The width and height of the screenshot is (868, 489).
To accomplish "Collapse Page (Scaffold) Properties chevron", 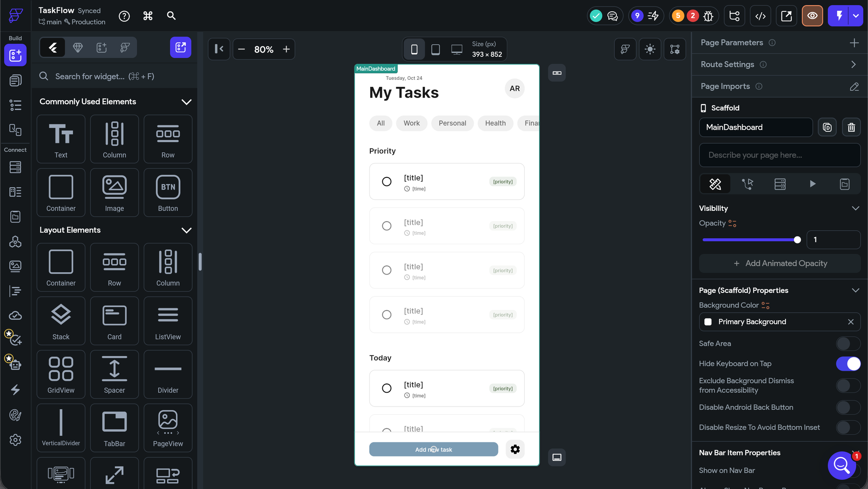I will [855, 290].
